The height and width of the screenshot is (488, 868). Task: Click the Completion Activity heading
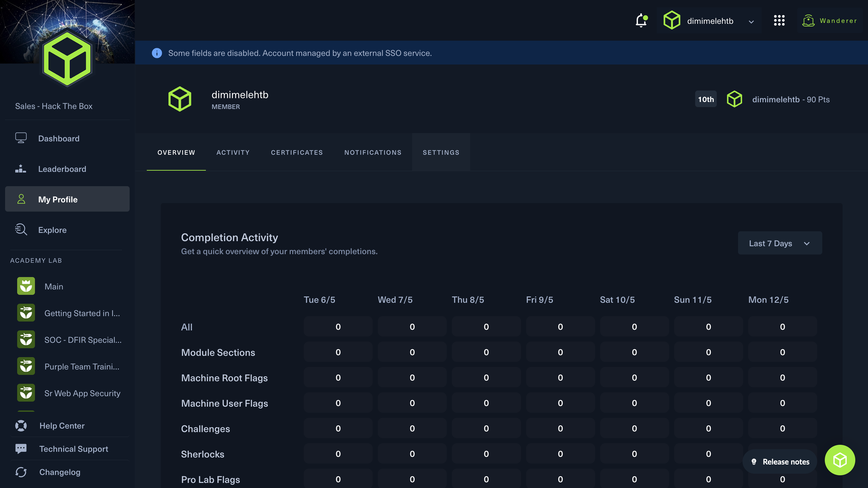coord(229,237)
